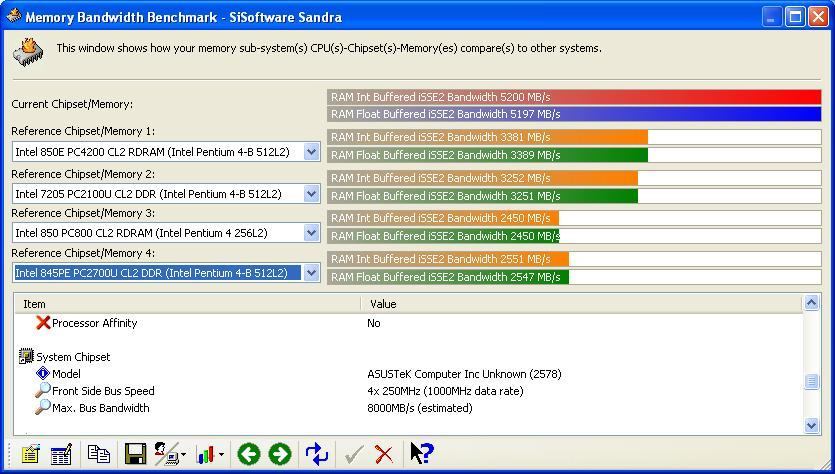Cancel with the red X toolbar icon
The width and height of the screenshot is (835, 474).
pos(383,454)
